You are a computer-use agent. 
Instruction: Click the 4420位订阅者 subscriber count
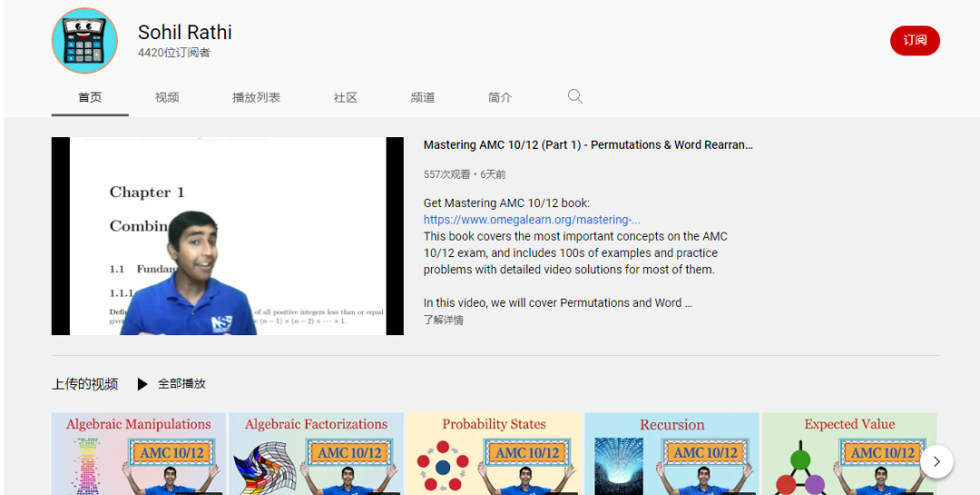click(173, 53)
